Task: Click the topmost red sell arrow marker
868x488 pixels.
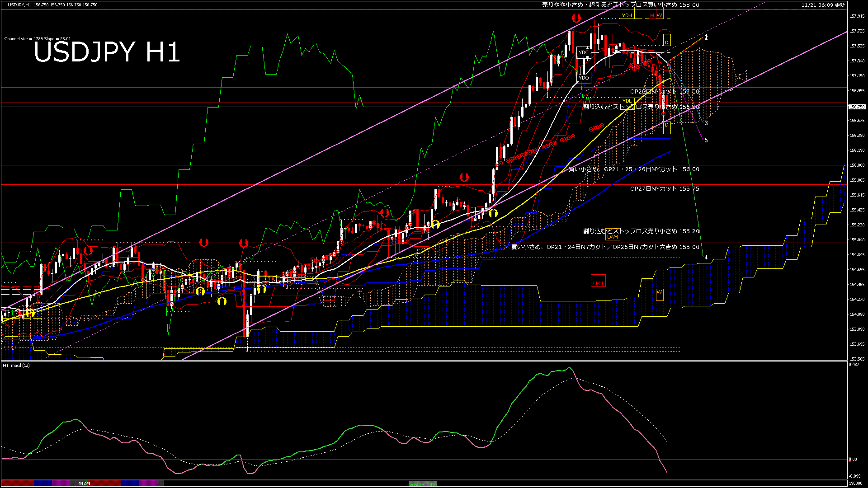Action: point(576,19)
